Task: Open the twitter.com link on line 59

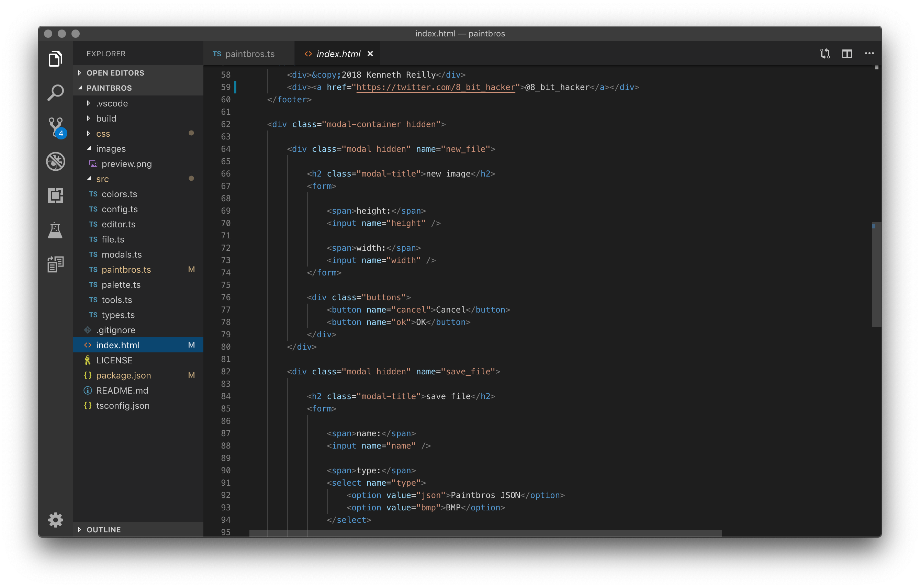Action: pyautogui.click(x=436, y=87)
